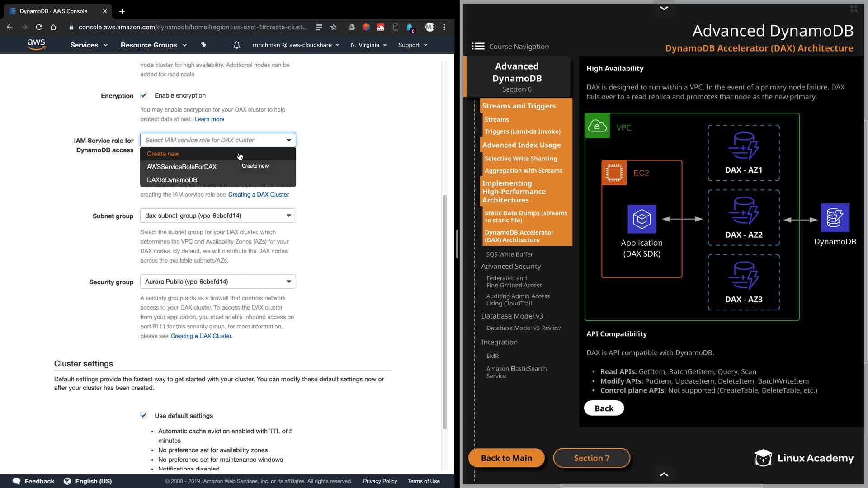Click the Feedback speech bubble icon

[x=17, y=481]
